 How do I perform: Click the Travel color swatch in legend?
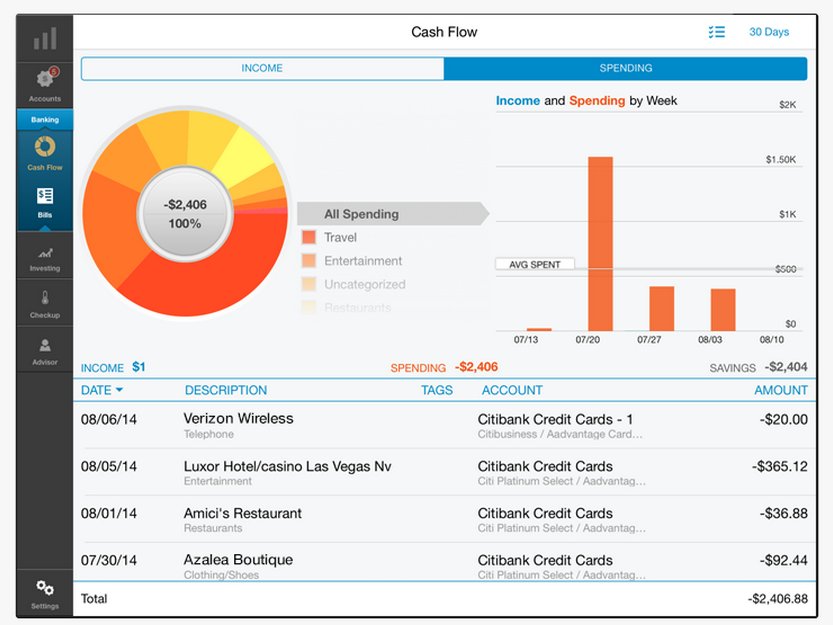pyautogui.click(x=309, y=237)
